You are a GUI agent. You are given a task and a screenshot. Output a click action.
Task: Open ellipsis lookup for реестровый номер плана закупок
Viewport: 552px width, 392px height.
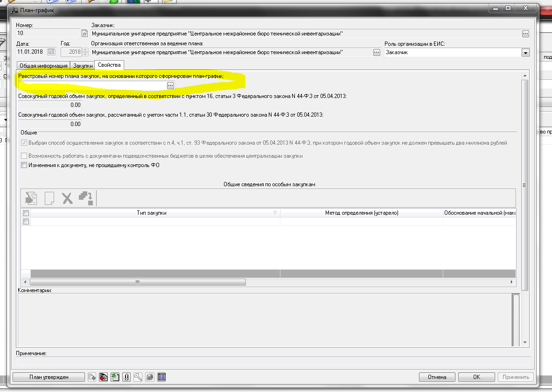click(170, 85)
